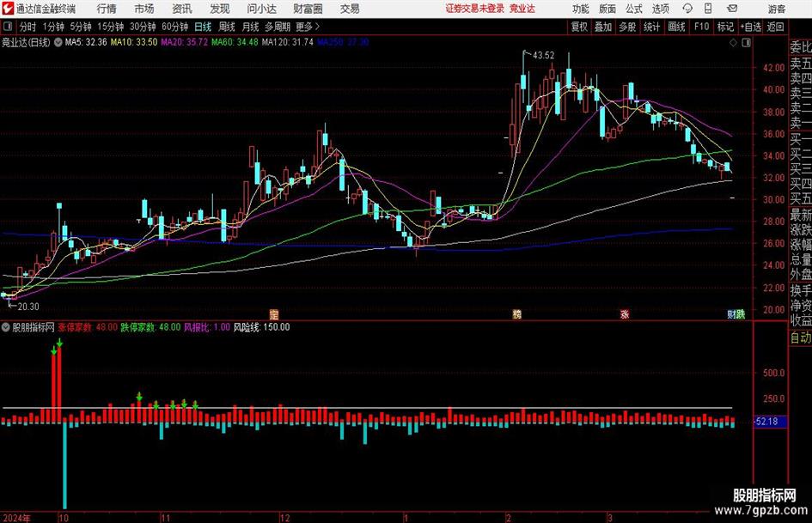Click the MA120: 31.74 label
Screen dimensions: 812x523
[x=288, y=42]
